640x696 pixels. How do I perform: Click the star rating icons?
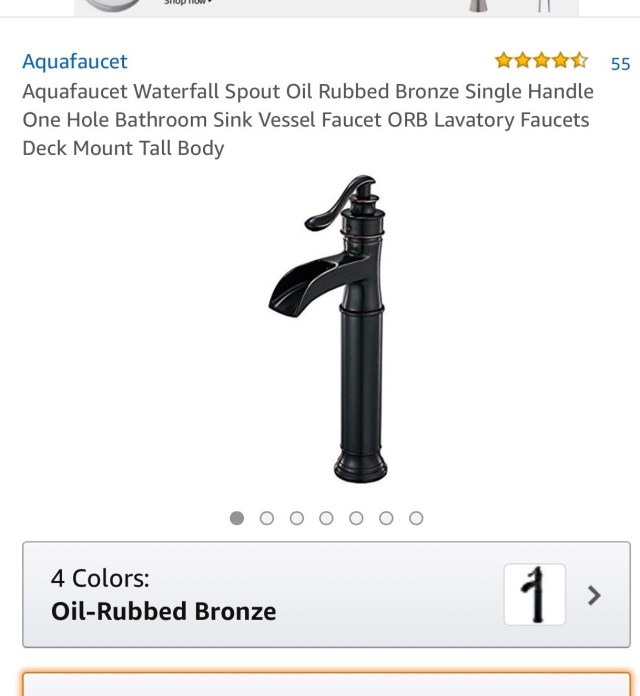(x=541, y=60)
